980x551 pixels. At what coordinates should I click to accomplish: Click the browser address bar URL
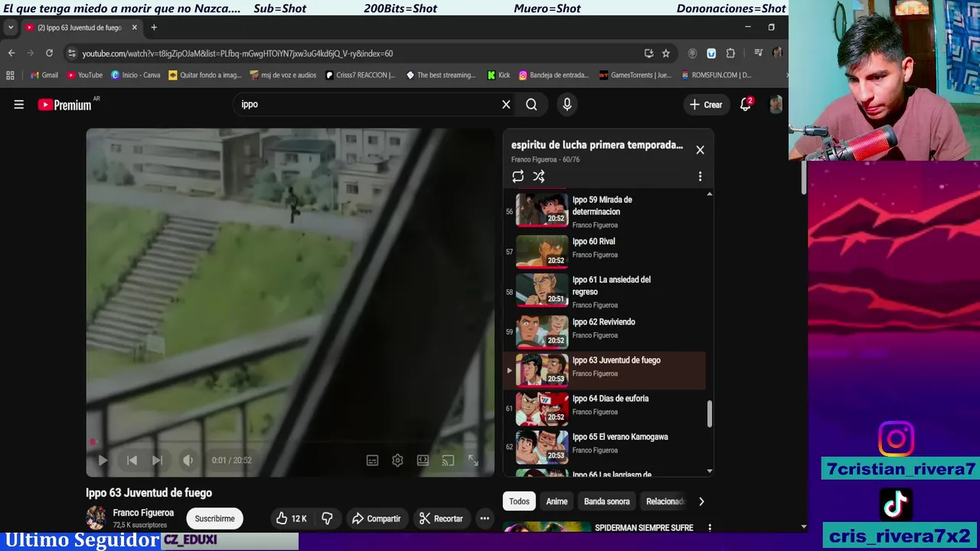pos(237,54)
